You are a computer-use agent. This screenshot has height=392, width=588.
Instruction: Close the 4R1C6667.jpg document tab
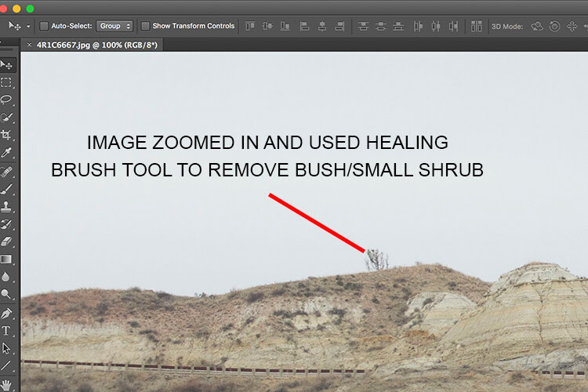coord(29,45)
